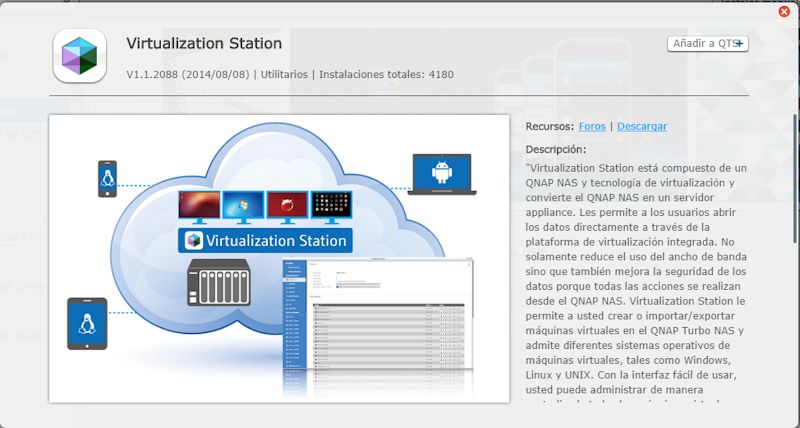Click the Recursos: label

549,126
